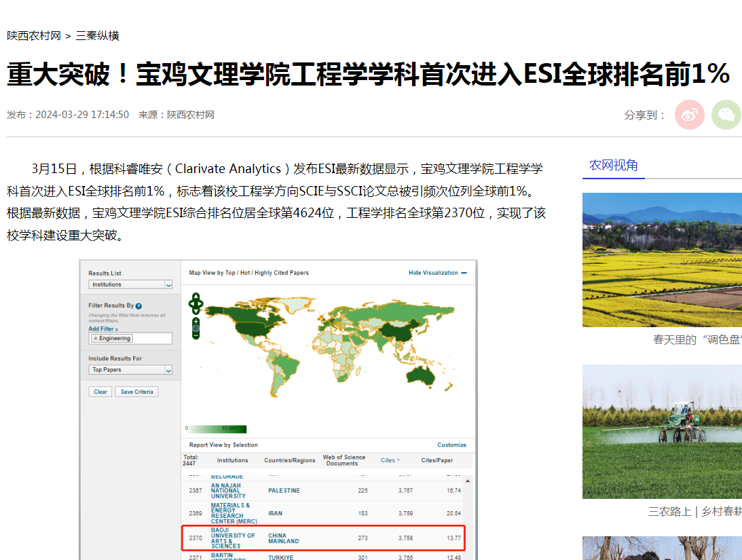742x560 pixels.
Task: Open the 农网视角 tab
Action: [613, 165]
